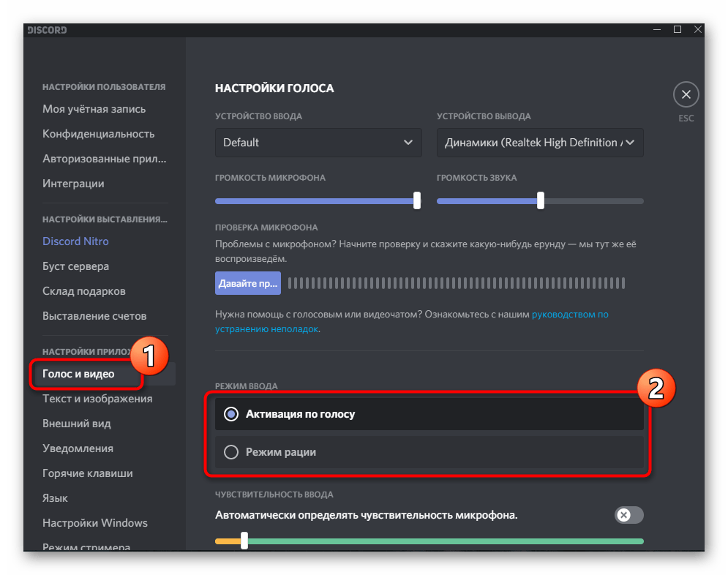This screenshot has width=728, height=575.
Task: Open the output device Динамики dropdown
Action: coord(540,143)
